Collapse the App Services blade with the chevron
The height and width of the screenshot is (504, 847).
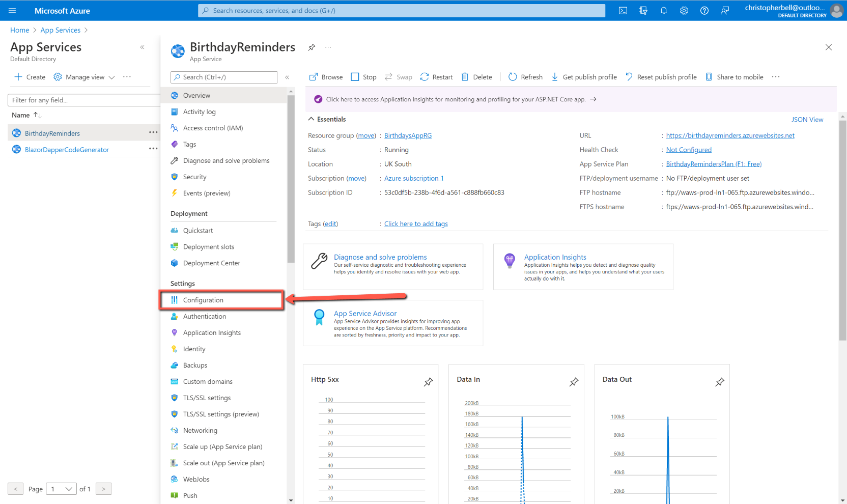pos(142,47)
